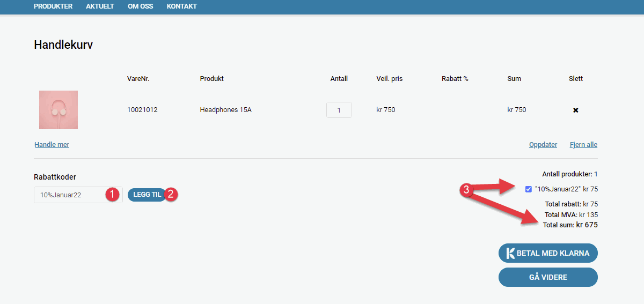
Task: Click the Oppdater link
Action: 543,145
